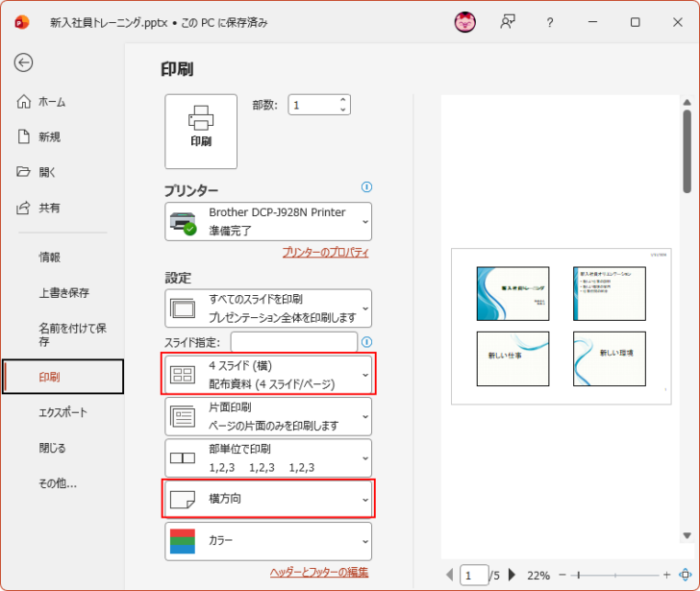This screenshot has width=700, height=591.
Task: Zoom in with the plus button
Action: pos(666,575)
